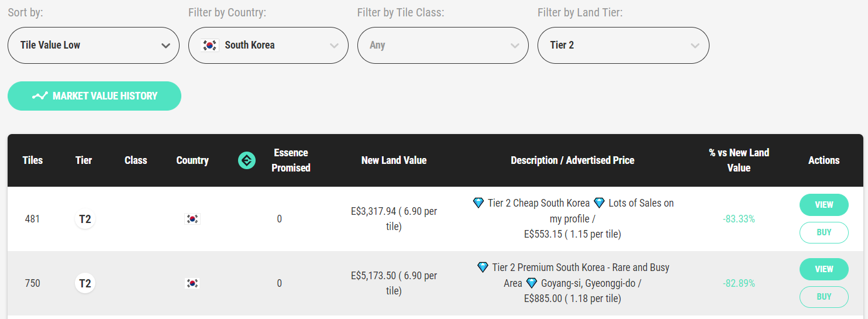Click the flag icon in country filter
The image size is (868, 319).
[x=210, y=45]
